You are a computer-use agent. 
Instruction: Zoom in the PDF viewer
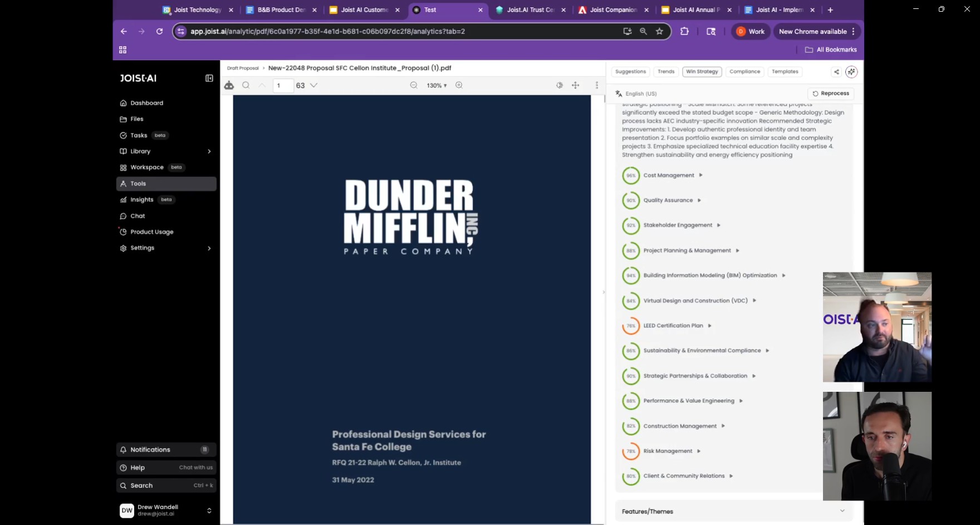tap(459, 85)
